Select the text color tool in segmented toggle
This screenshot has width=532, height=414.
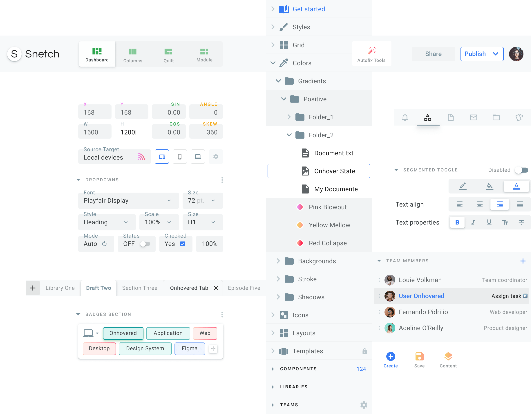click(x=516, y=186)
